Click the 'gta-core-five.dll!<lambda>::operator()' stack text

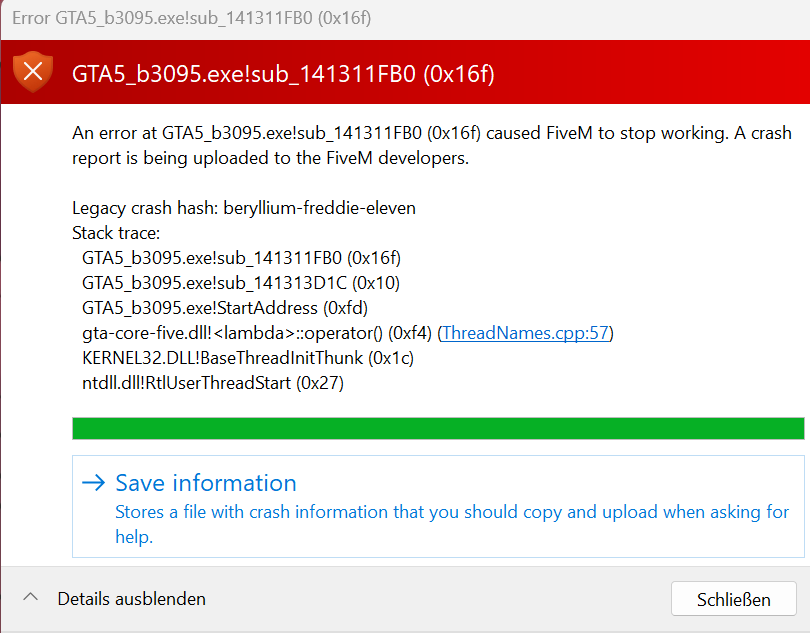232,333
